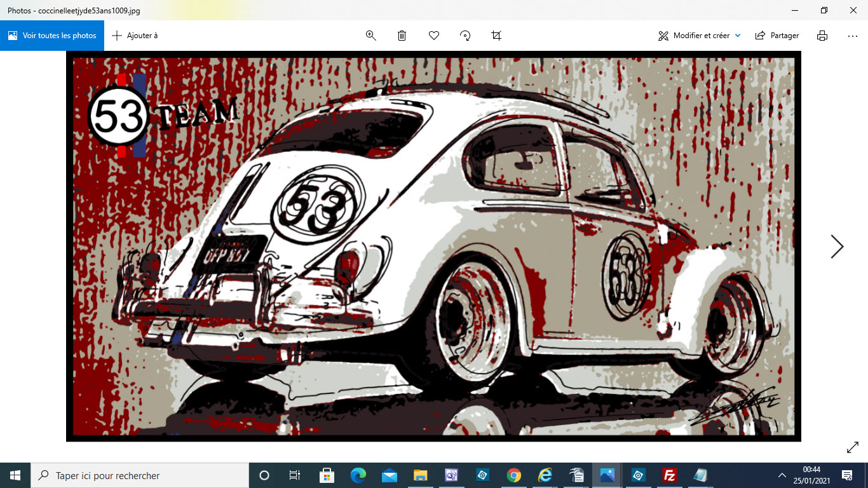The height and width of the screenshot is (488, 868).
Task: Launch Microsoft Edge from the taskbar
Action: [358, 475]
